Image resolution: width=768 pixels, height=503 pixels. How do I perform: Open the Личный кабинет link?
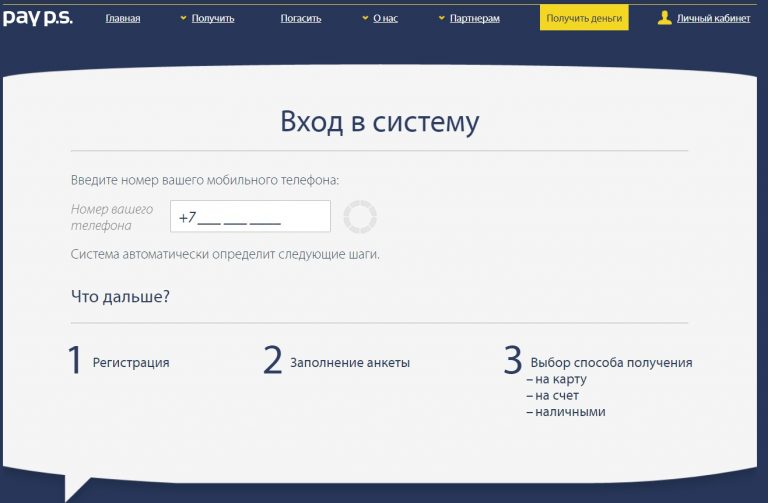713,19
